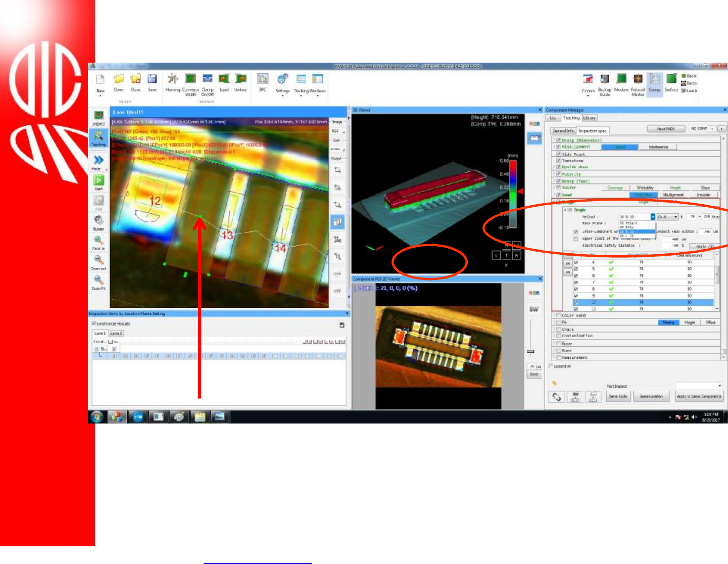Click the Wettability button in Solder row
Image resolution: width=728 pixels, height=564 pixels.
[x=645, y=187]
